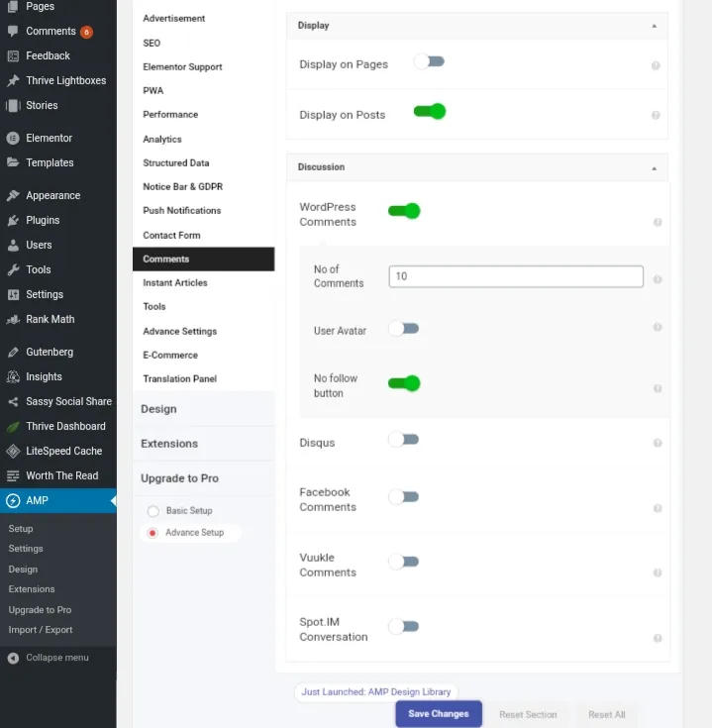Click the Thrive Dashboard leaf icon
The width and height of the screenshot is (712, 728).
click(x=13, y=426)
